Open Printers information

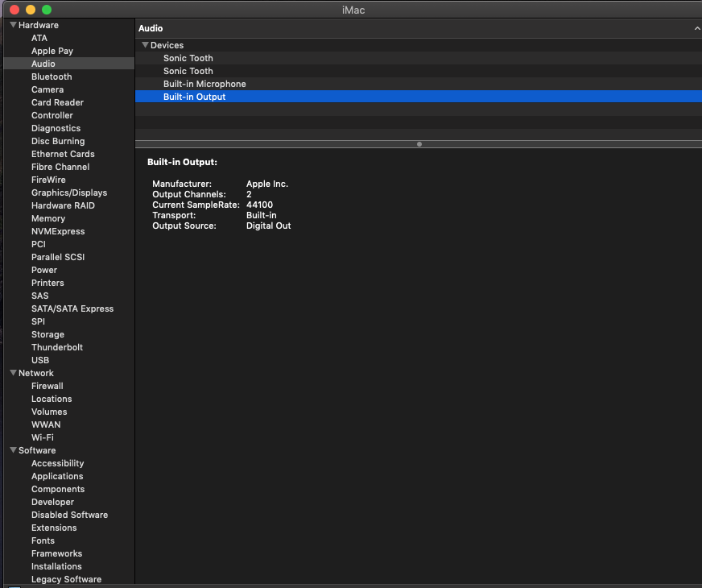click(x=47, y=283)
